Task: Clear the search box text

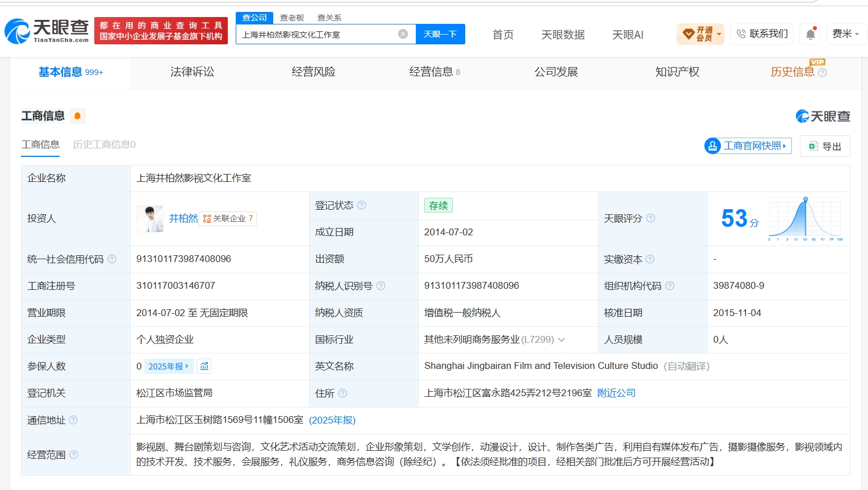Action: coord(403,34)
